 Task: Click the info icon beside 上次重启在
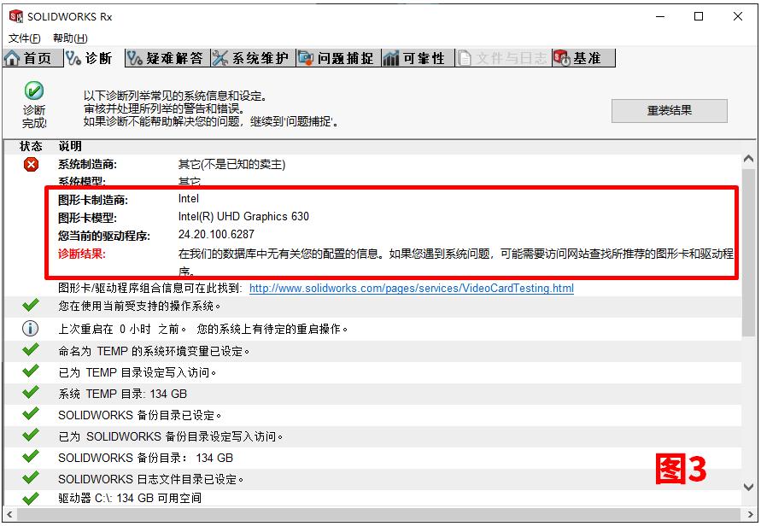[31, 329]
